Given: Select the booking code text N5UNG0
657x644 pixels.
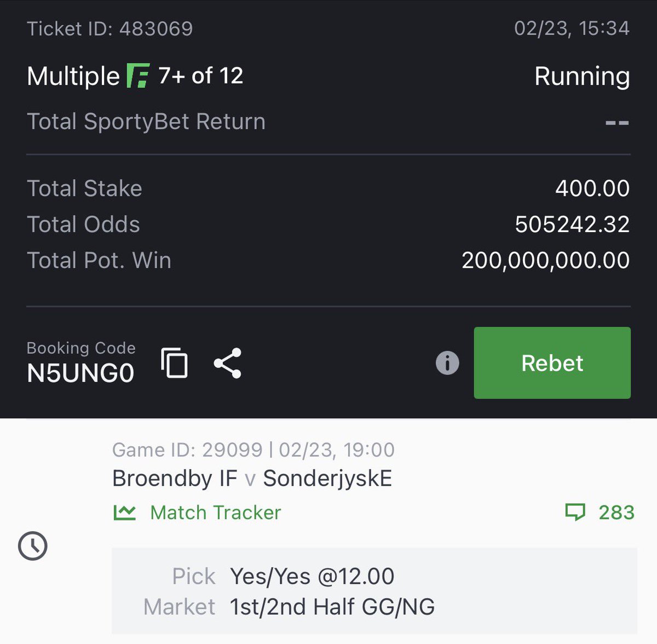Looking at the screenshot, I should click(80, 373).
